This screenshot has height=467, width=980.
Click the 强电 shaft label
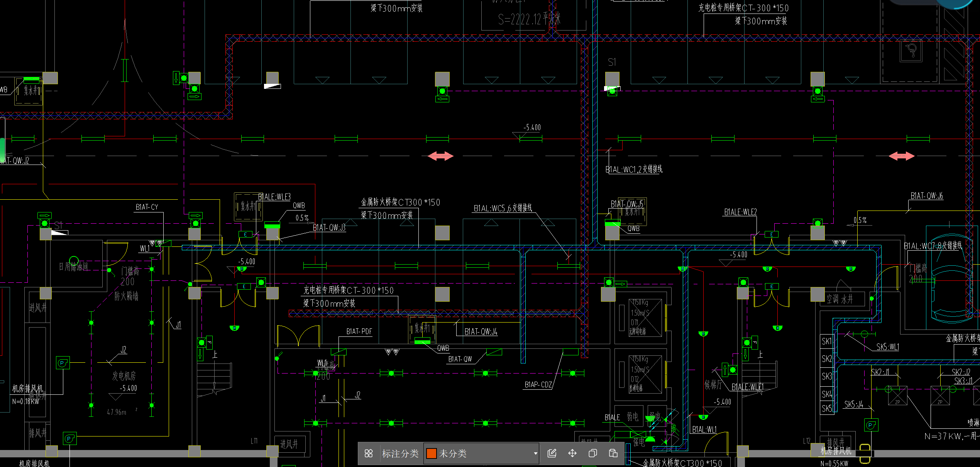tap(639, 442)
